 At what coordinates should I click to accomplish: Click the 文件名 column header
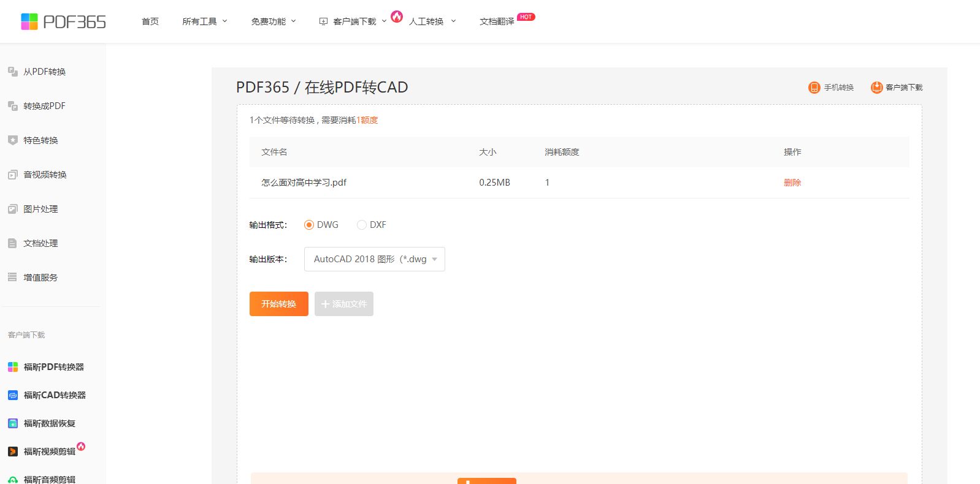(274, 152)
